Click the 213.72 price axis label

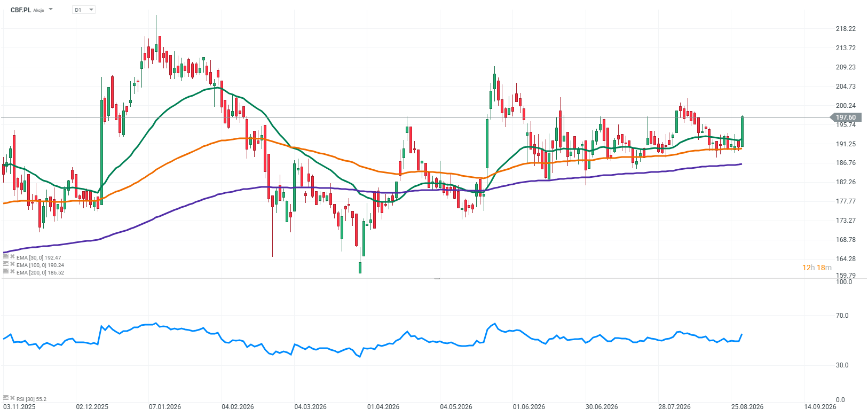(x=846, y=48)
